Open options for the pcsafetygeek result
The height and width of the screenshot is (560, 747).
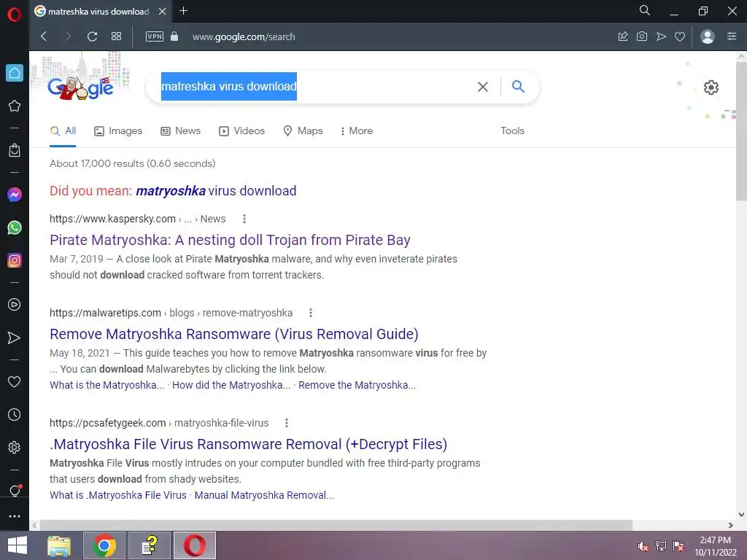286,423
